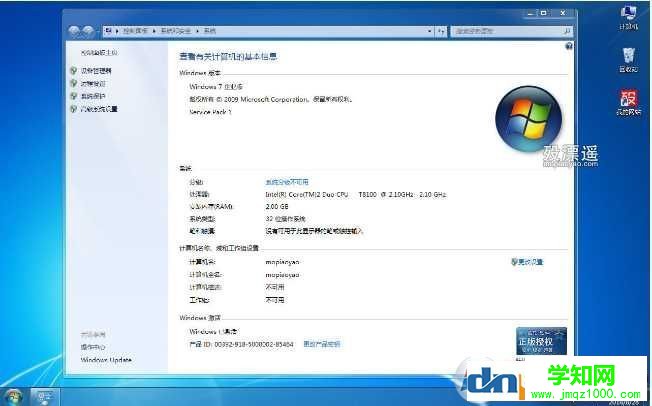Image resolution: width=652 pixels, height=406 pixels.
Task: Open 远程设置 in the left sidebar
Action: click(93, 84)
